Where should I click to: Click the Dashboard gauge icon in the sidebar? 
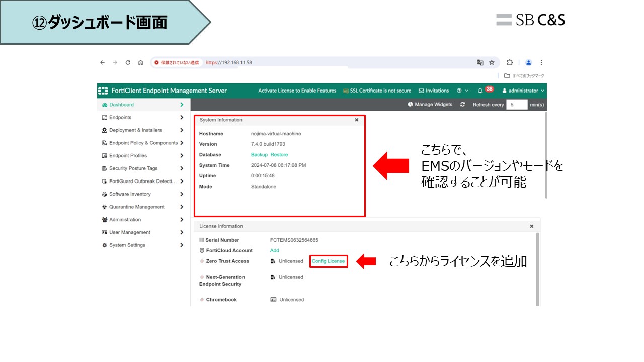[x=105, y=105]
